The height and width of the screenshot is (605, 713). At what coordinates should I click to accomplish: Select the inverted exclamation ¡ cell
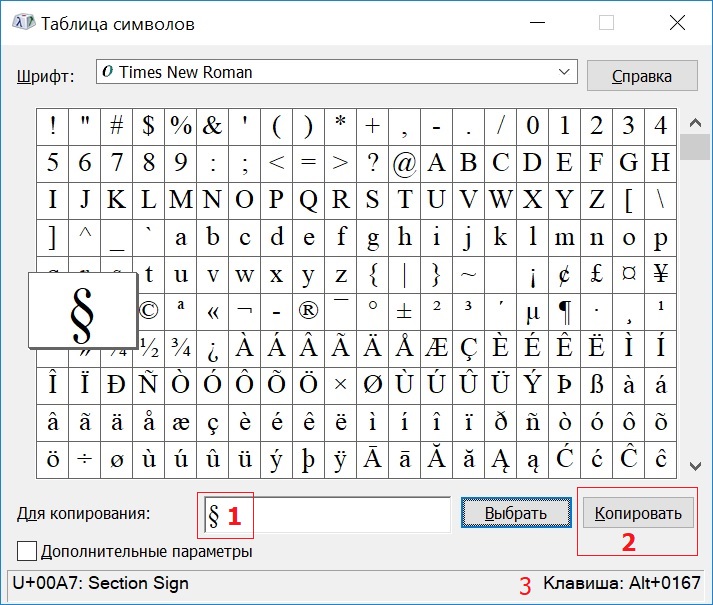pyautogui.click(x=532, y=275)
